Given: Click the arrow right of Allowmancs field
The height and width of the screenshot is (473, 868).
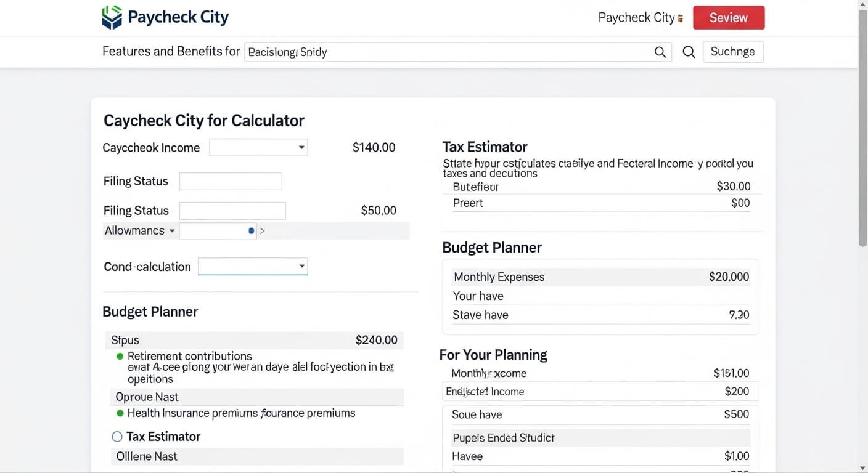Looking at the screenshot, I should pyautogui.click(x=262, y=231).
